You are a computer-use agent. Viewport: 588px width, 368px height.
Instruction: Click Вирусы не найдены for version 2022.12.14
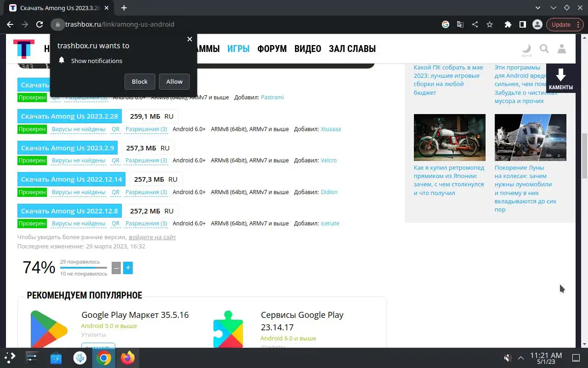point(79,192)
